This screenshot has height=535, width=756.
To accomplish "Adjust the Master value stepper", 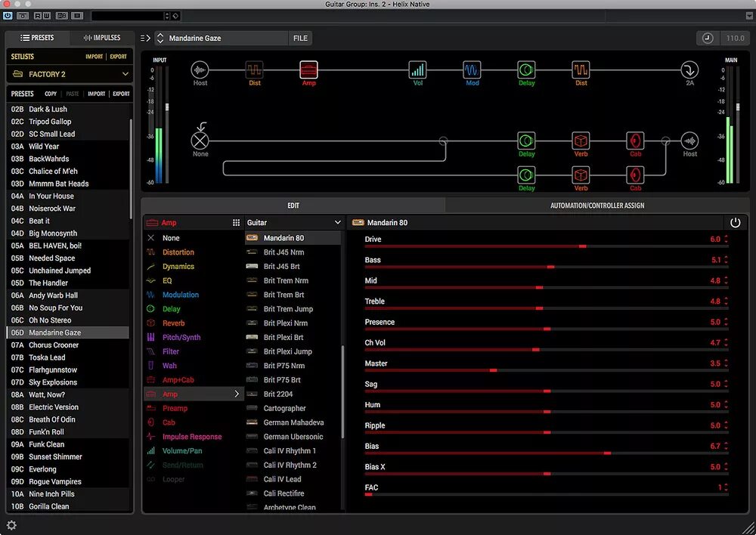I will pyautogui.click(x=726, y=363).
